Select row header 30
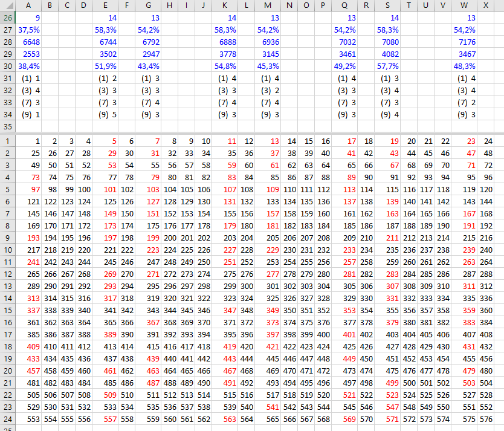Image resolution: width=504 pixels, height=431 pixels. pyautogui.click(x=8, y=66)
